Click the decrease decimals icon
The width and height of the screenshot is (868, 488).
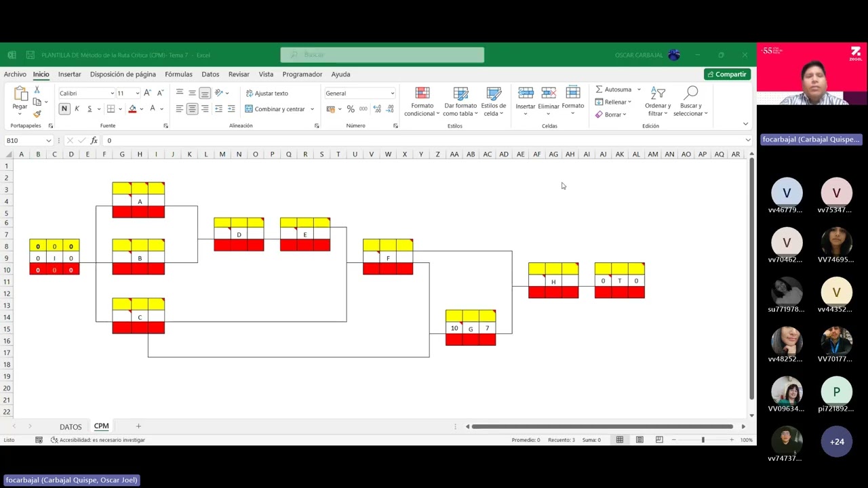point(391,108)
